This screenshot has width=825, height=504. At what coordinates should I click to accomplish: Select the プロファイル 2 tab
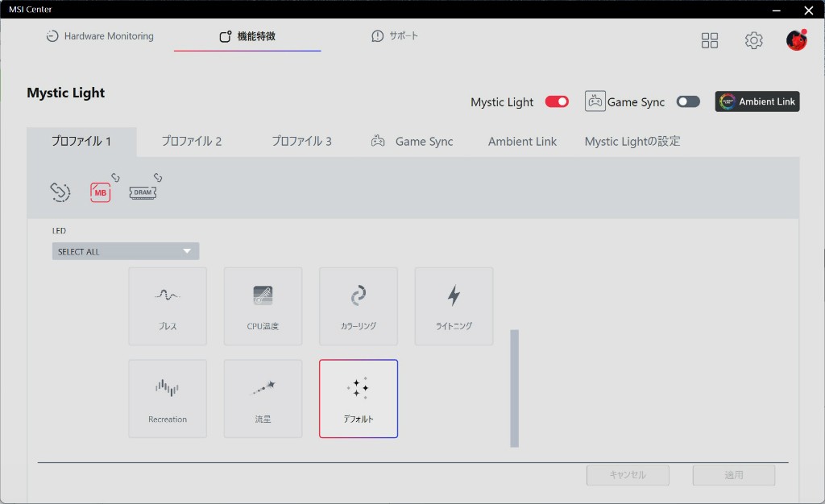pos(192,142)
